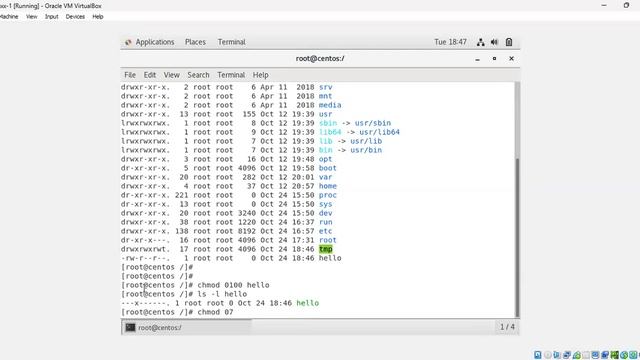Open the terminal View menu

(x=171, y=75)
